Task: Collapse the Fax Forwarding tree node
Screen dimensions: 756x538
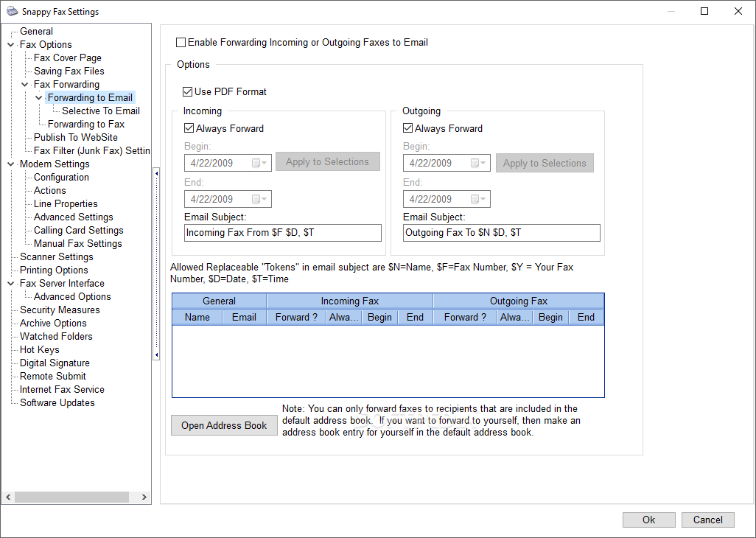Action: tap(25, 84)
